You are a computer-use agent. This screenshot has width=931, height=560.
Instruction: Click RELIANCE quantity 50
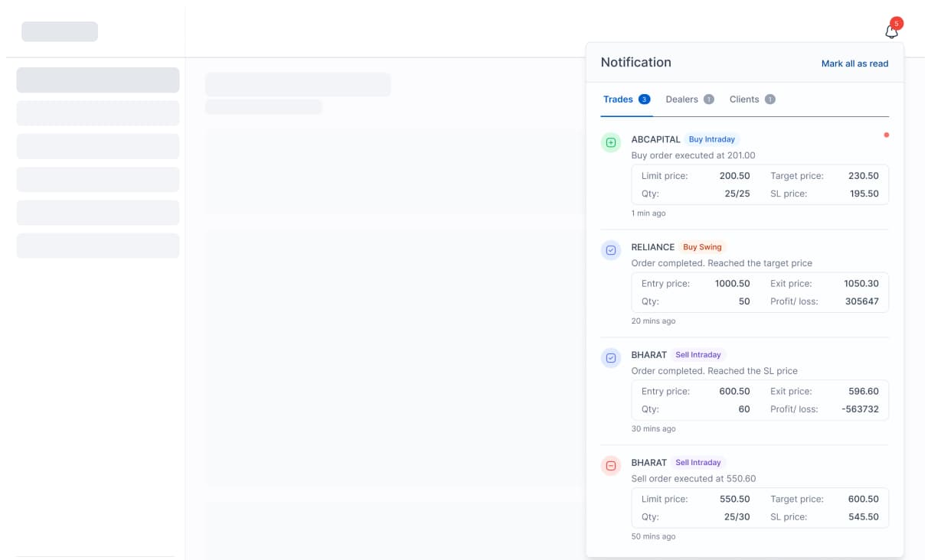tap(744, 302)
